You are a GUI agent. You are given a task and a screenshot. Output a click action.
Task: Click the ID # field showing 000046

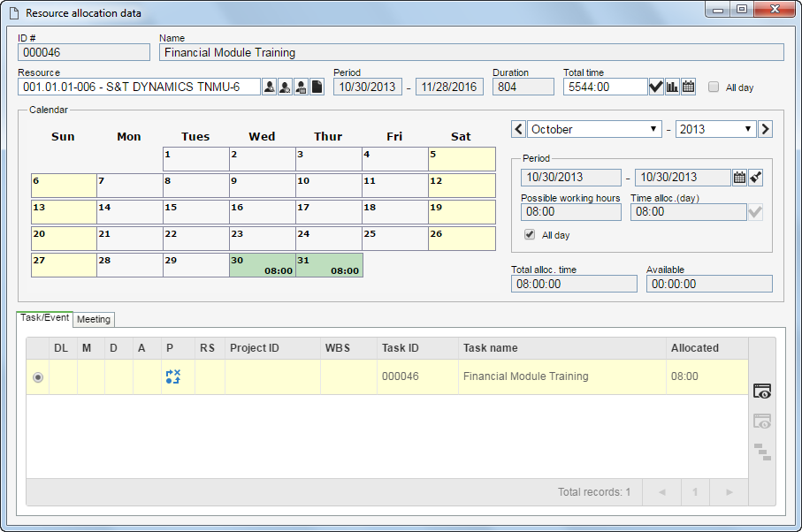click(x=84, y=52)
